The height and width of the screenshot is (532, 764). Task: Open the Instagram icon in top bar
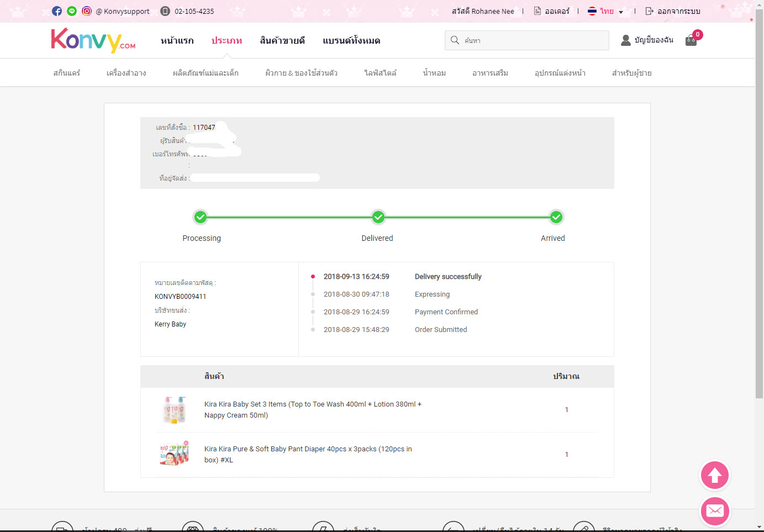coord(87,11)
